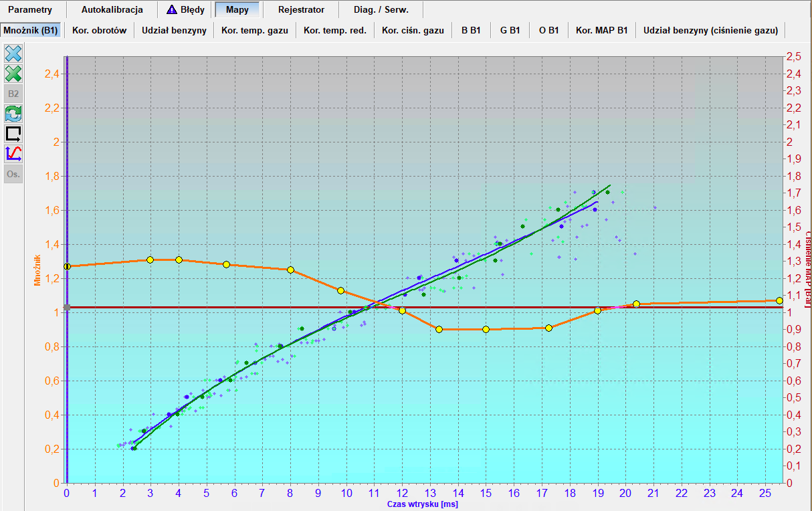Go to the Rejestrator tab
Image resolution: width=812 pixels, height=511 pixels.
pos(301,10)
